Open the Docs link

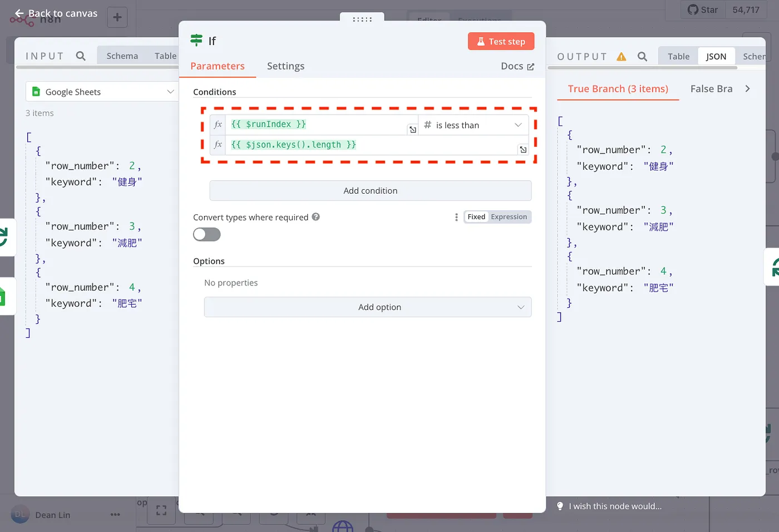[x=517, y=66]
